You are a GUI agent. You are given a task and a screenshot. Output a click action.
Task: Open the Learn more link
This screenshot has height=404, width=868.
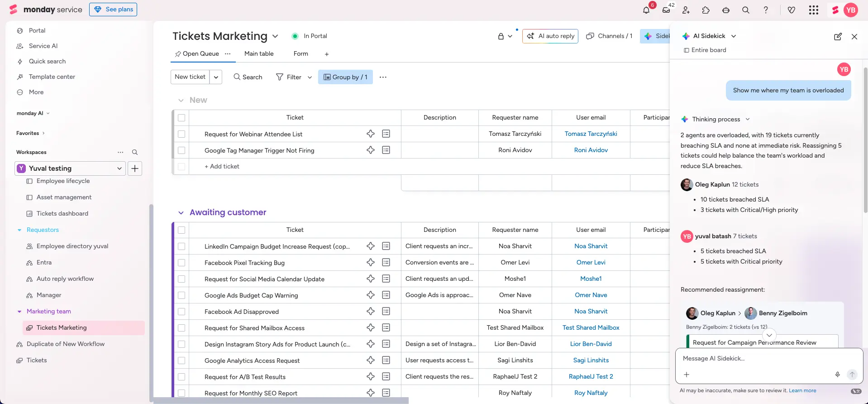(802, 390)
